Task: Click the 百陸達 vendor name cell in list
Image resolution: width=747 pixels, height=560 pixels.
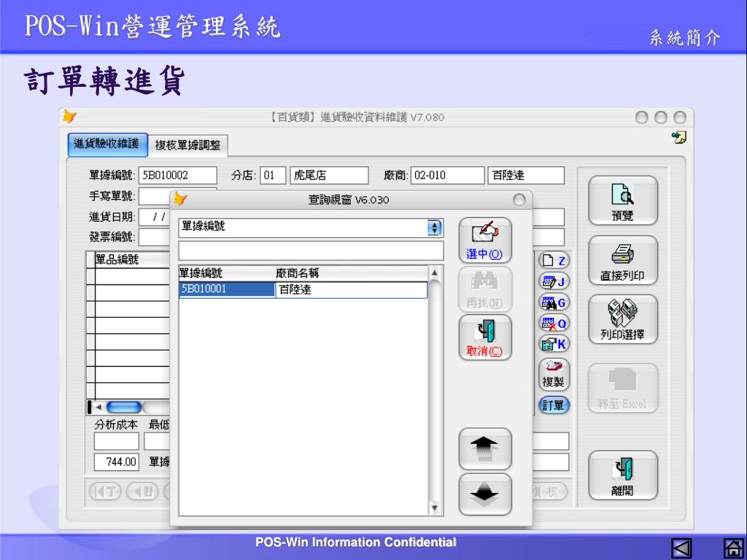Action: pos(351,289)
